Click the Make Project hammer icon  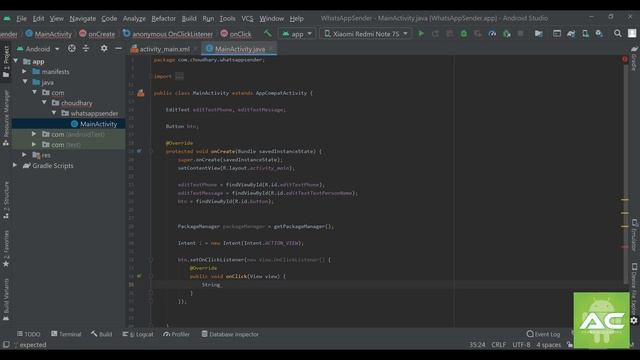267,33
